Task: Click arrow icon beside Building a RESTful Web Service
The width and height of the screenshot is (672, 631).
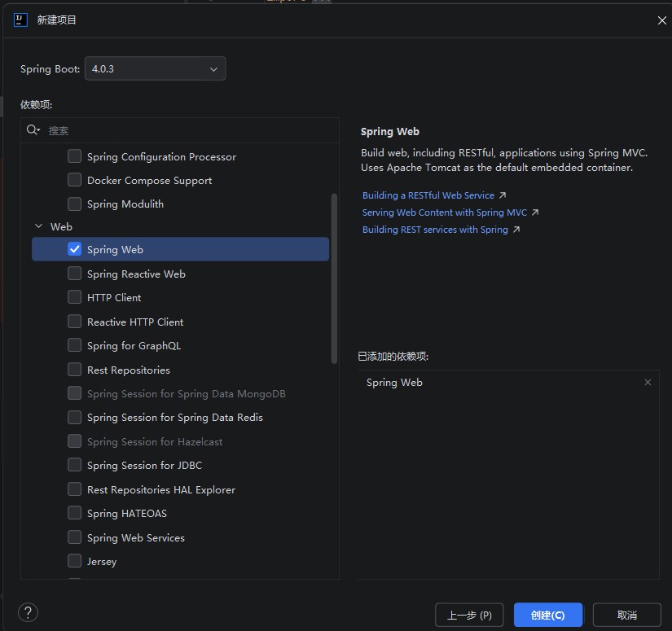Action: pos(503,195)
